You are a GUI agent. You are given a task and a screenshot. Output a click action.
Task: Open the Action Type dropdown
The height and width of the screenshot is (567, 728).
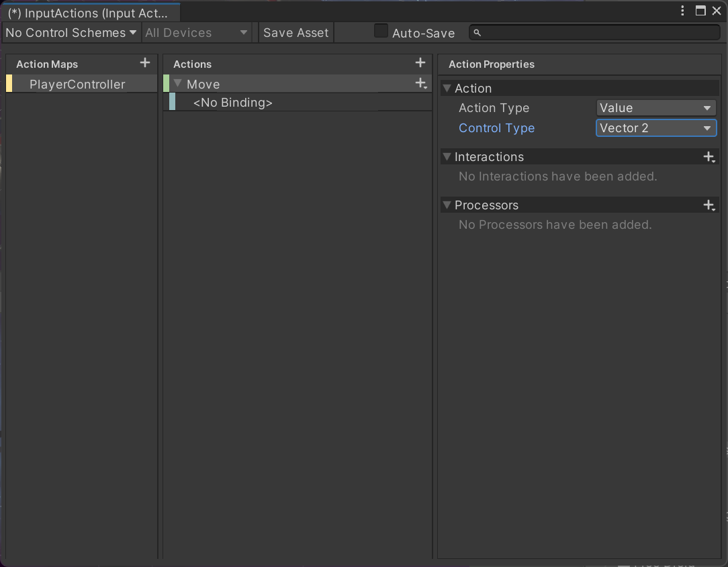[x=656, y=108]
